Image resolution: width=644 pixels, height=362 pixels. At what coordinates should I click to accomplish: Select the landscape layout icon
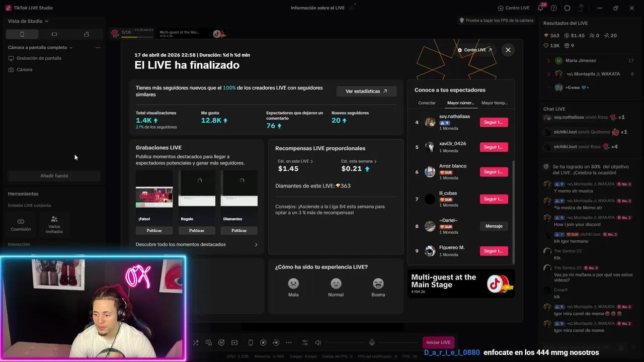54,34
